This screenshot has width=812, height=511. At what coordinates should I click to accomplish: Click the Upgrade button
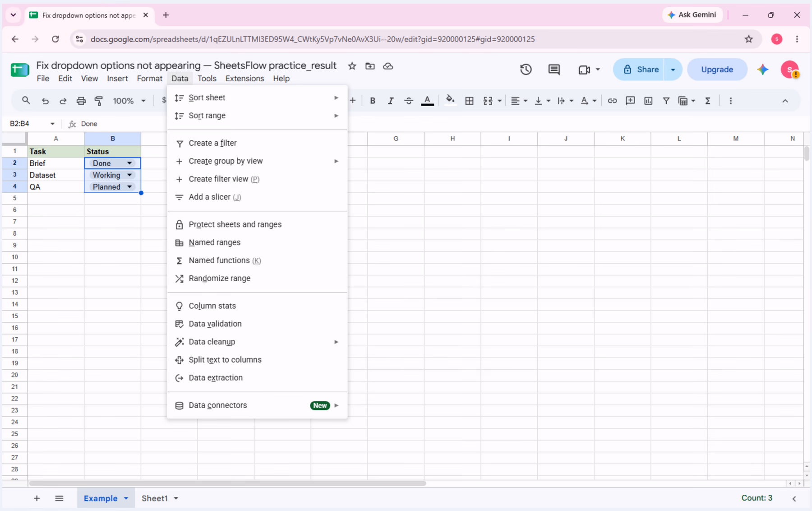tap(717, 70)
